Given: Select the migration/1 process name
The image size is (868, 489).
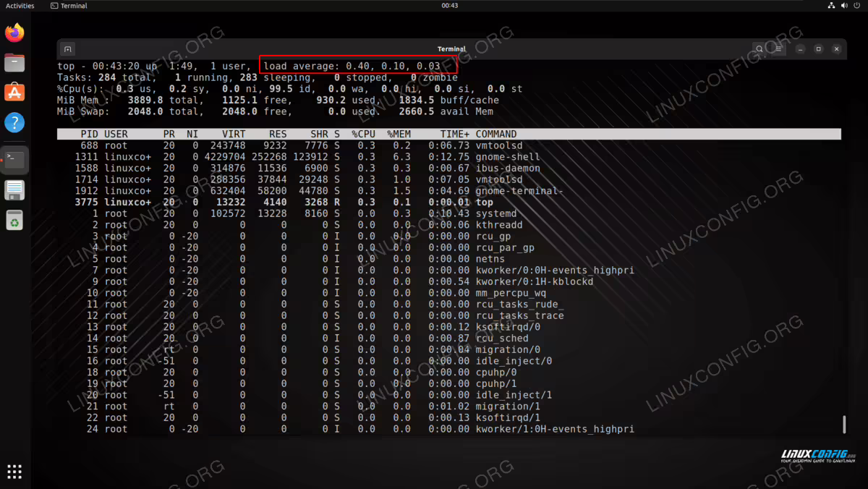Looking at the screenshot, I should (x=508, y=407).
